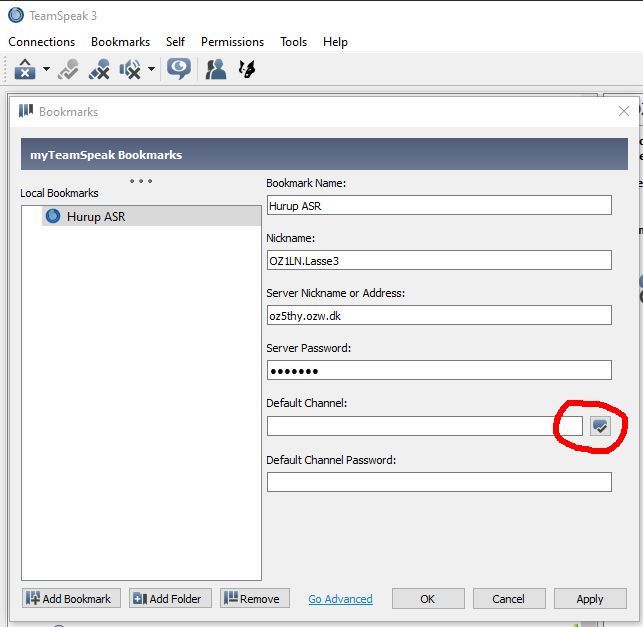This screenshot has height=627, width=643.
Task: Click into the Bookmark Name field
Action: (439, 205)
